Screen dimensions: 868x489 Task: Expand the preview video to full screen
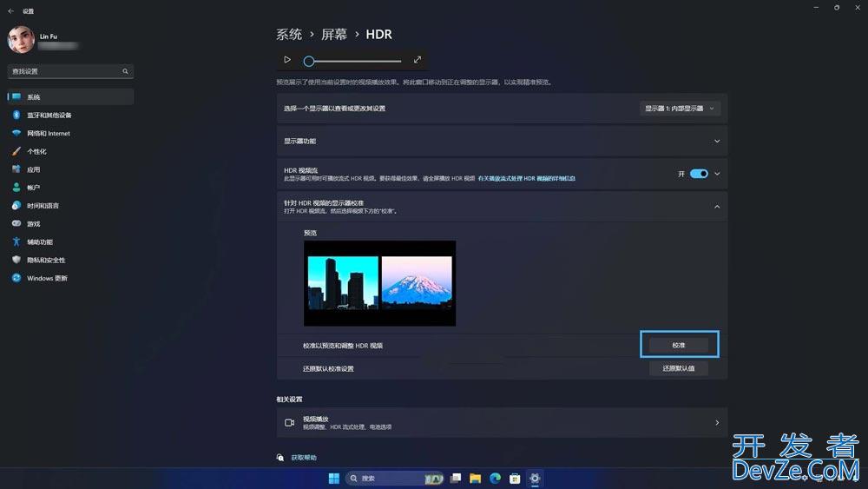(418, 60)
